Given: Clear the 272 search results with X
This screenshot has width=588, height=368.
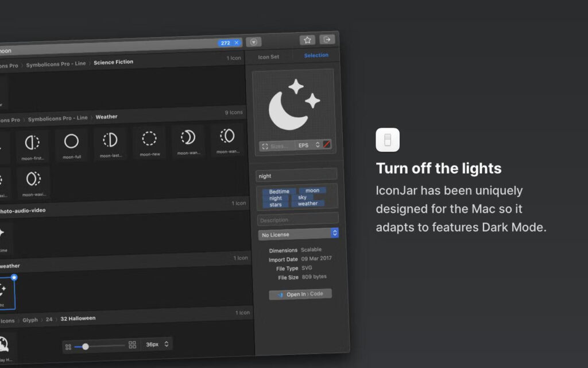Looking at the screenshot, I should pos(238,42).
